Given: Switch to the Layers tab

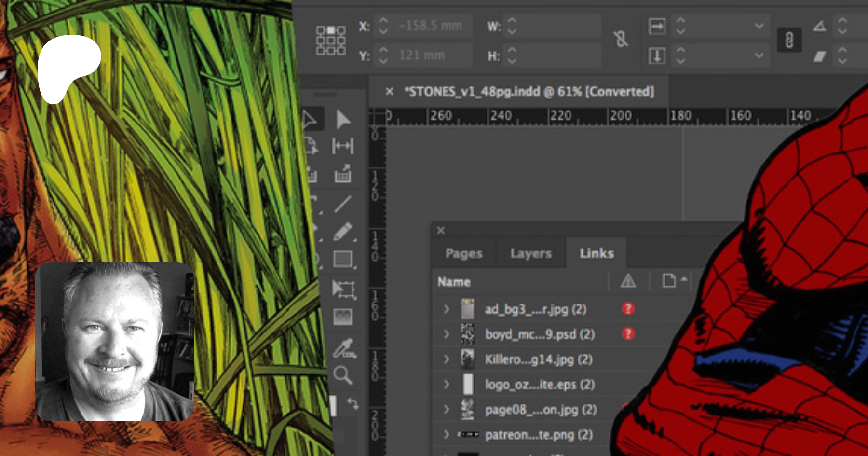Looking at the screenshot, I should pos(531,253).
